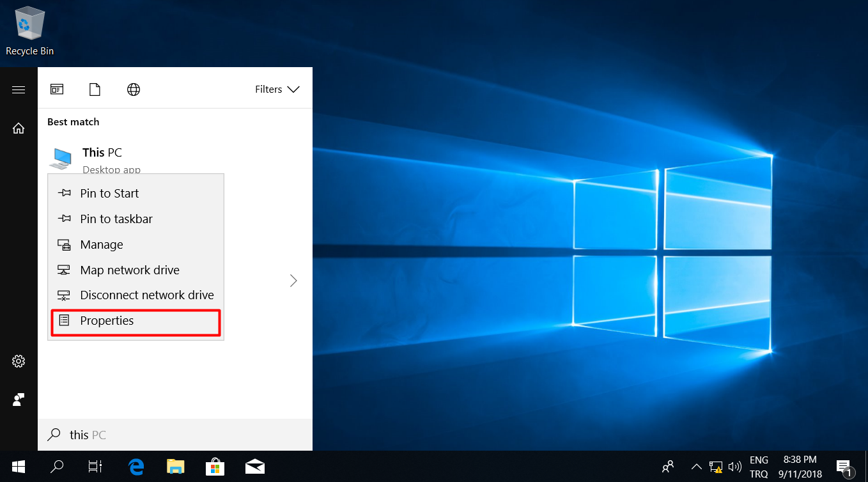The width and height of the screenshot is (868, 482).
Task: Select Map network drive
Action: tap(136, 270)
